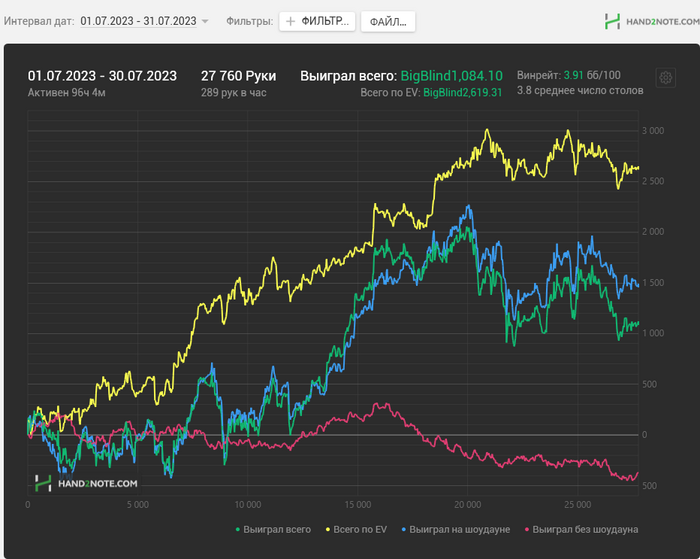The width and height of the screenshot is (700, 559).
Task: Click the Интервал дат: label
Action: [39, 21]
